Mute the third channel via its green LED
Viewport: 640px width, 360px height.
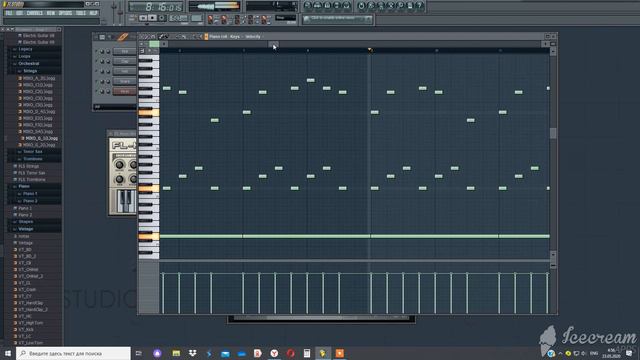pos(97,71)
